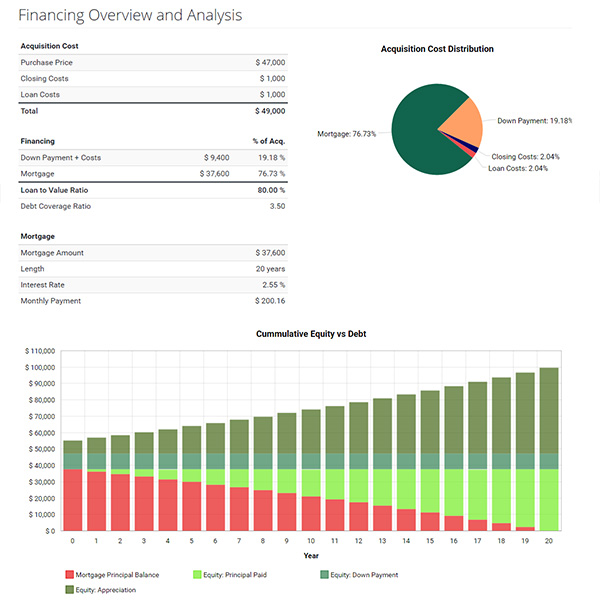This screenshot has width=600, height=600.
Task: Click the Equity: Principal Paid legend swatch
Action: point(197,574)
